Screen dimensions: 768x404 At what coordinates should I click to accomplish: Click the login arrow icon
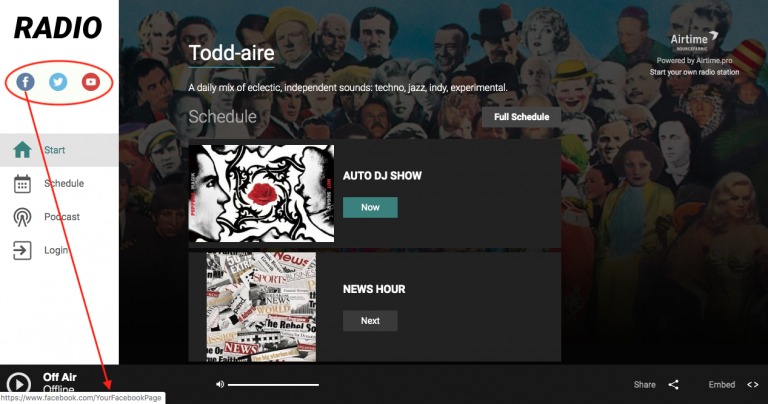(x=22, y=250)
